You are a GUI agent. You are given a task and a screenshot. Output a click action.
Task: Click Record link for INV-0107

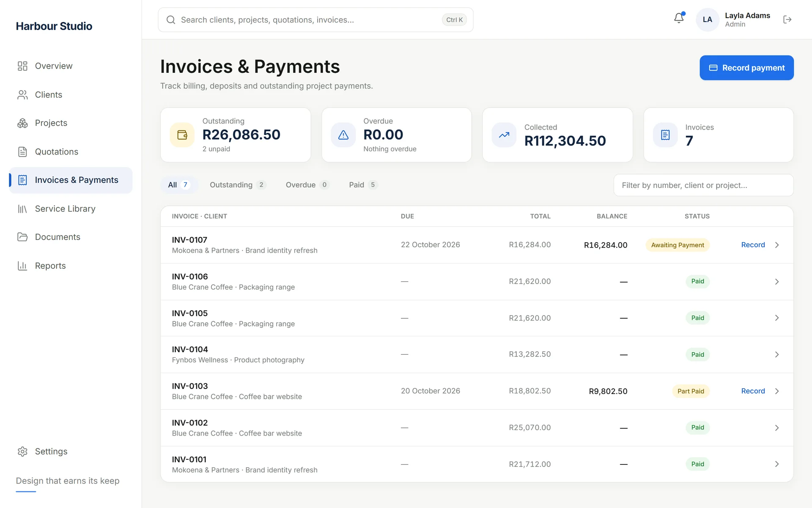(x=753, y=245)
